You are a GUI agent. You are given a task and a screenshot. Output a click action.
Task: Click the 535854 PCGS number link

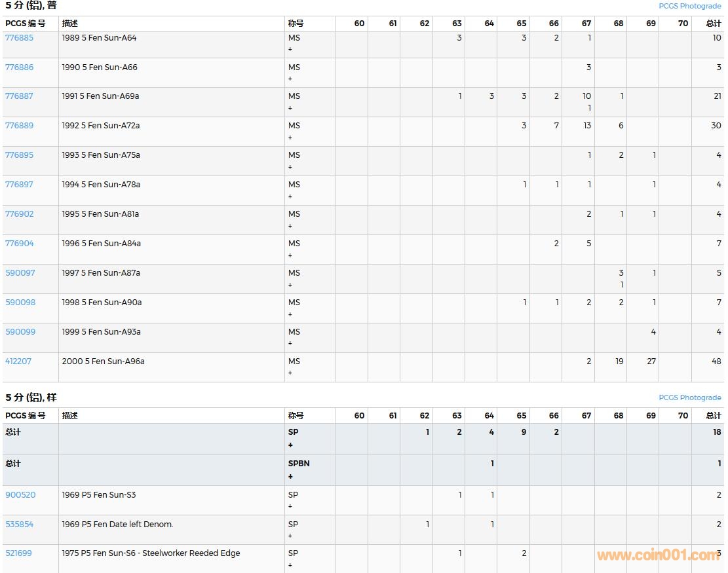(19, 525)
